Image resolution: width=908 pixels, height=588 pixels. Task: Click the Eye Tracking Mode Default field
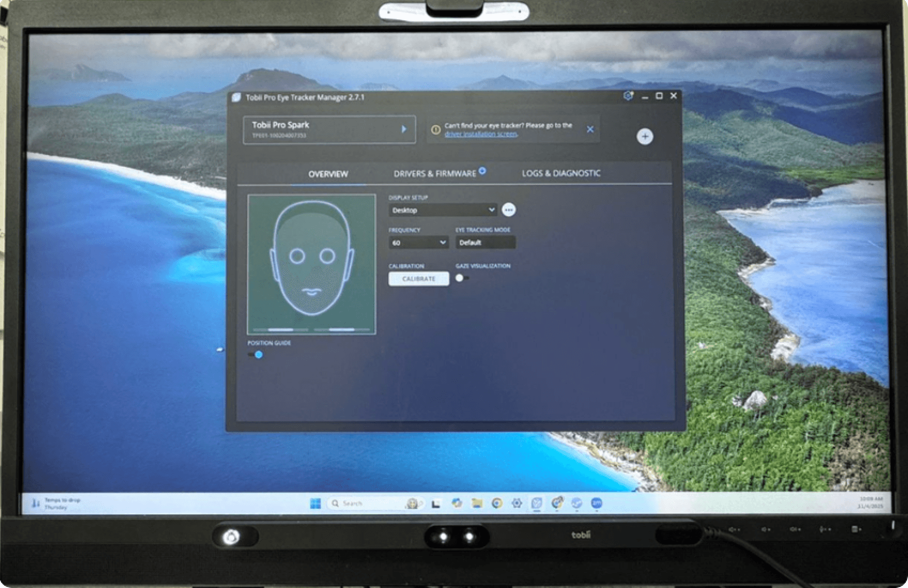click(486, 243)
